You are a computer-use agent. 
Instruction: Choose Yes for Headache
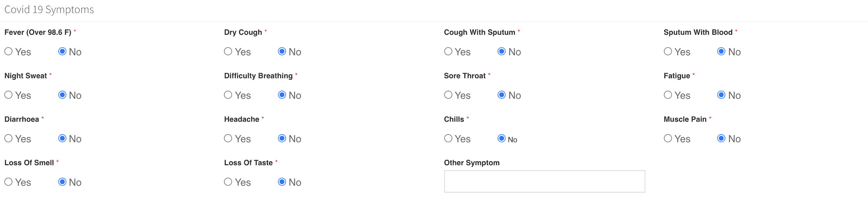point(228,138)
